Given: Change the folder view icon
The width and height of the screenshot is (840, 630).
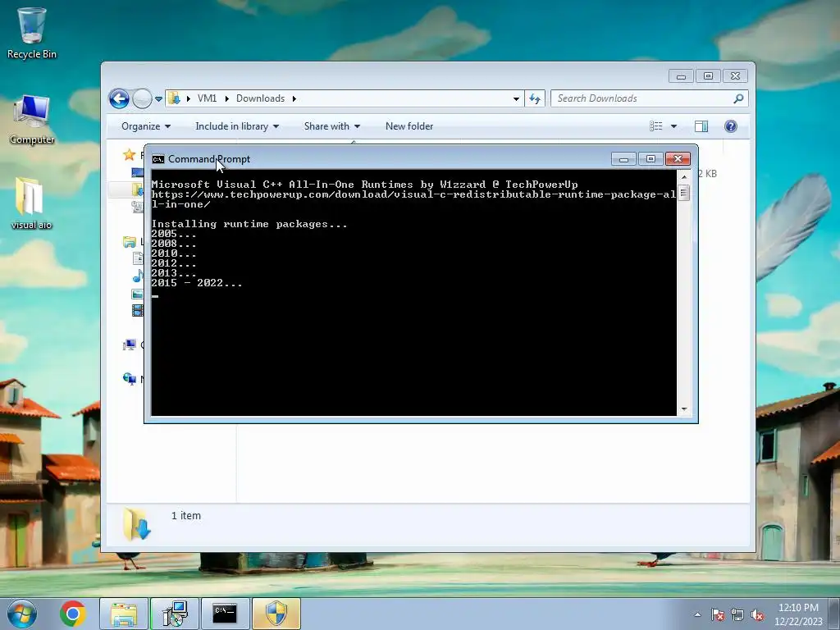Looking at the screenshot, I should 655,126.
